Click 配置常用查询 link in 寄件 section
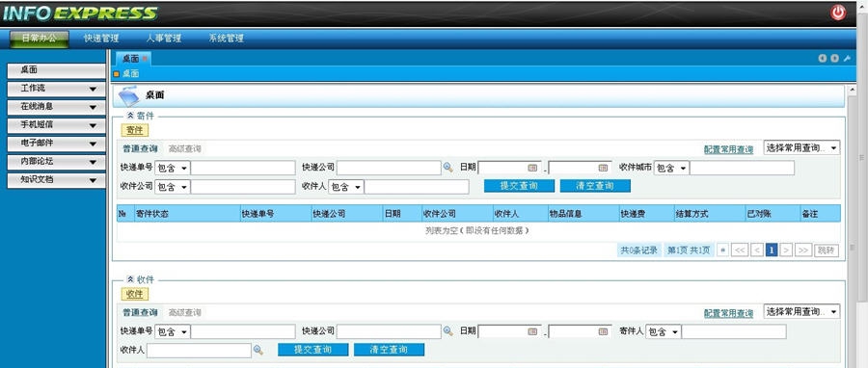 point(728,149)
